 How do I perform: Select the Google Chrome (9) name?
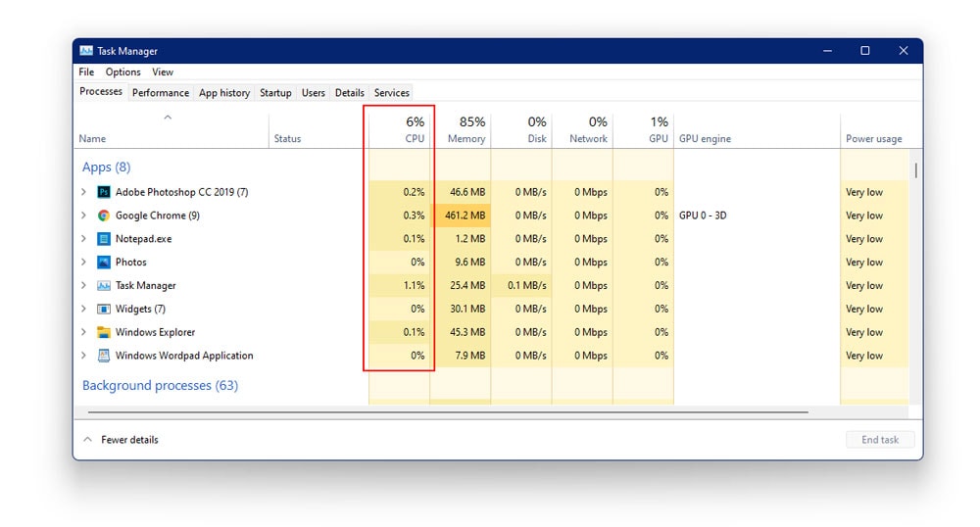point(158,216)
